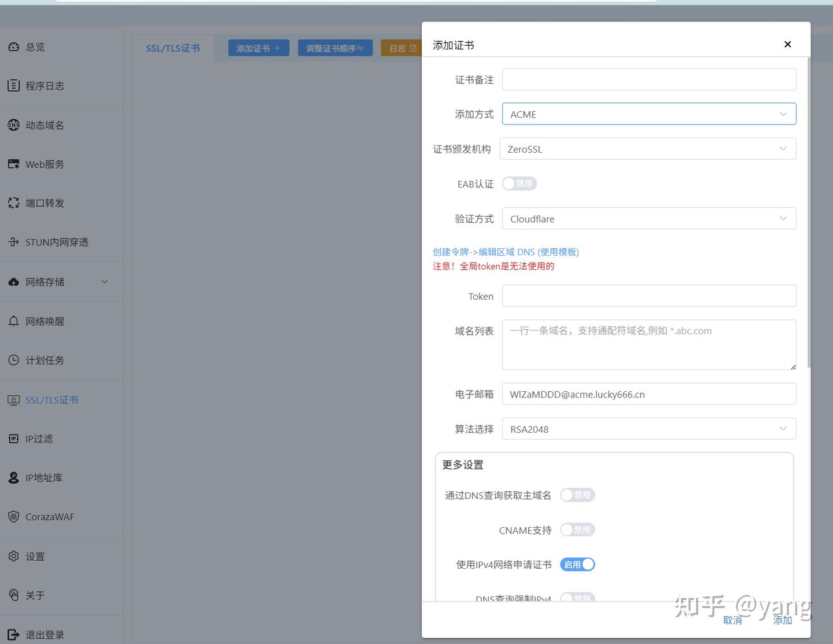
Task: Click the 网络唤醒 bell icon
Action: point(14,321)
